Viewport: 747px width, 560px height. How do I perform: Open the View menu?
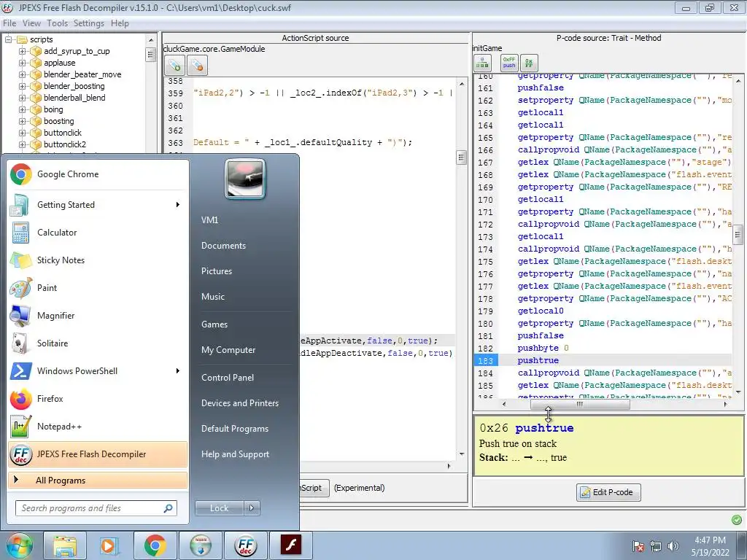(31, 23)
